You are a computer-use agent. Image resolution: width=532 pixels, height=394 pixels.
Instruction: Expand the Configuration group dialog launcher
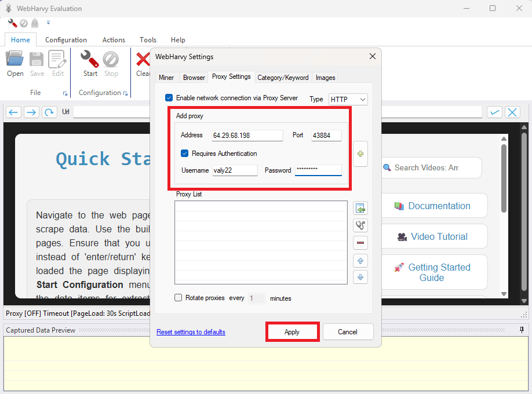point(125,93)
